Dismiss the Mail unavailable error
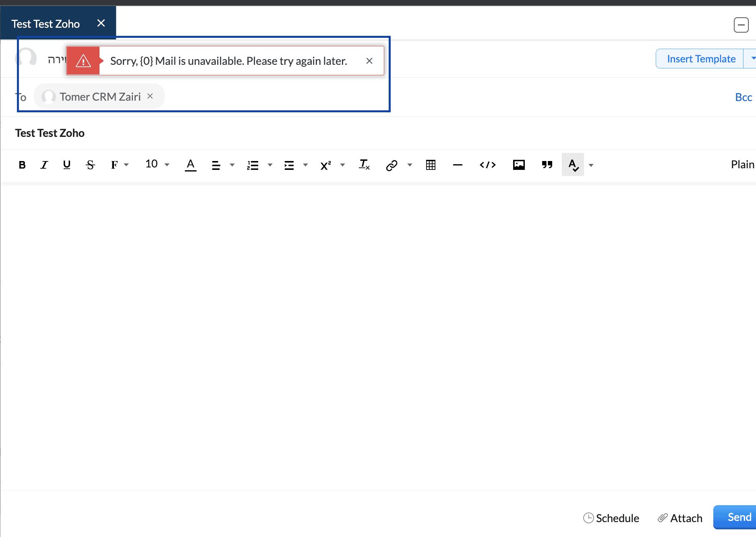 [369, 61]
